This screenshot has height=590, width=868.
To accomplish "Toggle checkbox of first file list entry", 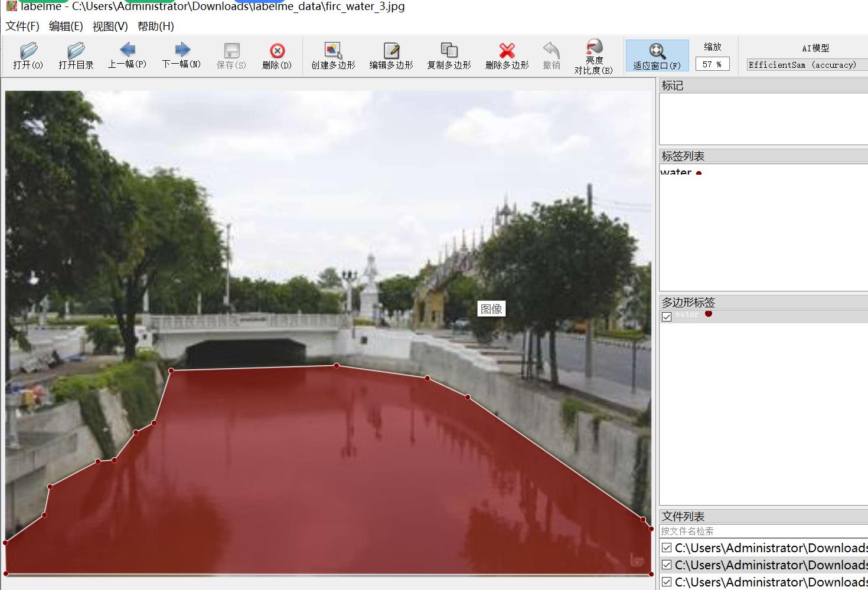I will (667, 548).
